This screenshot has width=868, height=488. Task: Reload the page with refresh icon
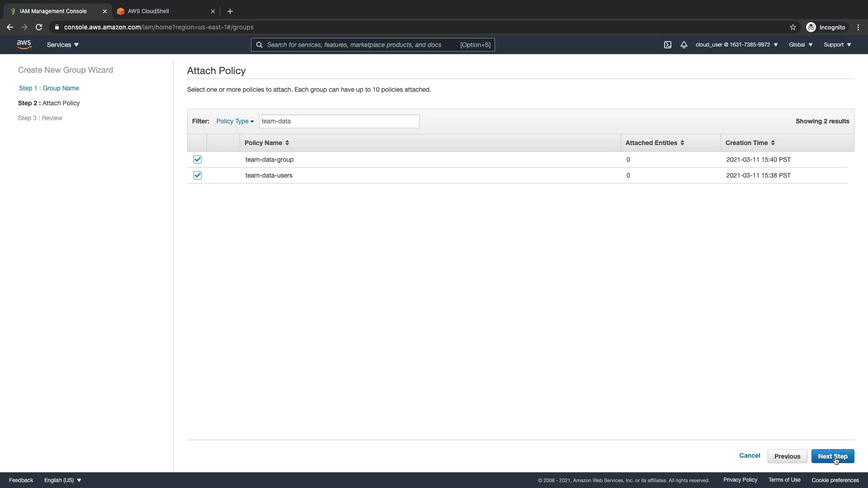(39, 27)
